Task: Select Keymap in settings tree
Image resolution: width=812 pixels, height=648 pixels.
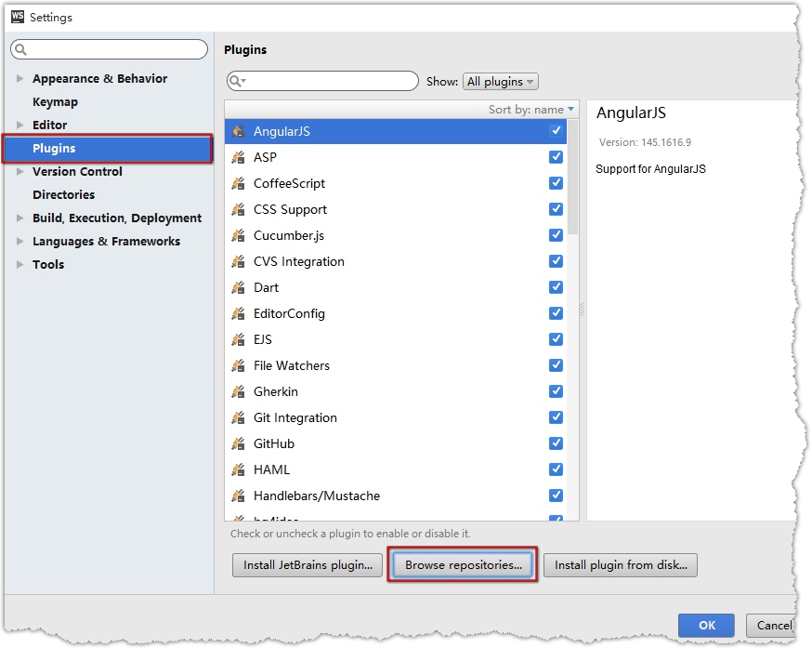Action: click(x=56, y=101)
